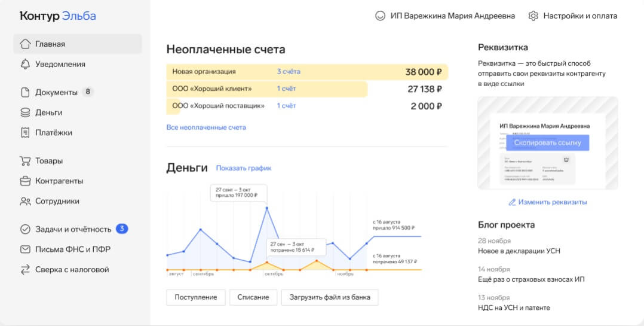Click ООО «Хороший клиент» row name
Image resolution: width=644 pixels, height=326 pixels.
[212, 89]
